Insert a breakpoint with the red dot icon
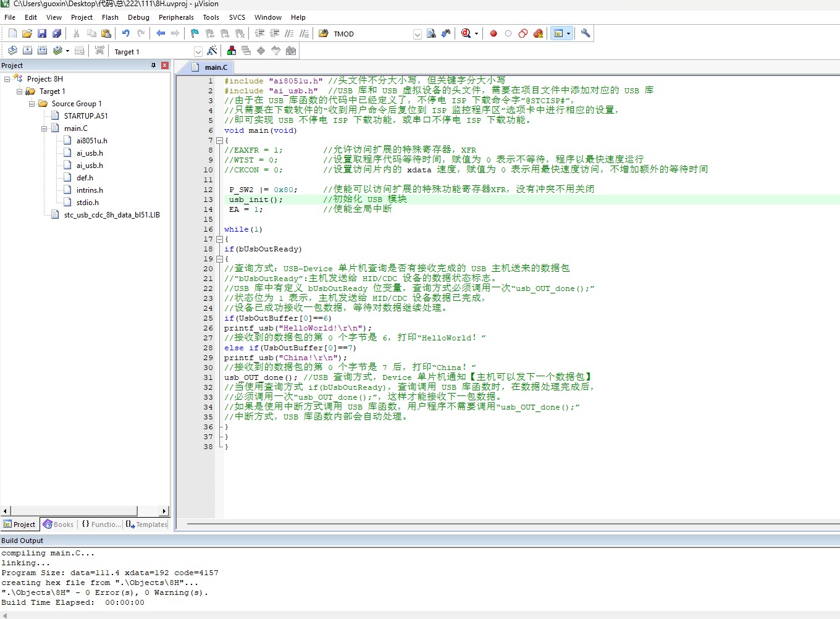Viewport: 840px width, 619px height. [x=493, y=33]
